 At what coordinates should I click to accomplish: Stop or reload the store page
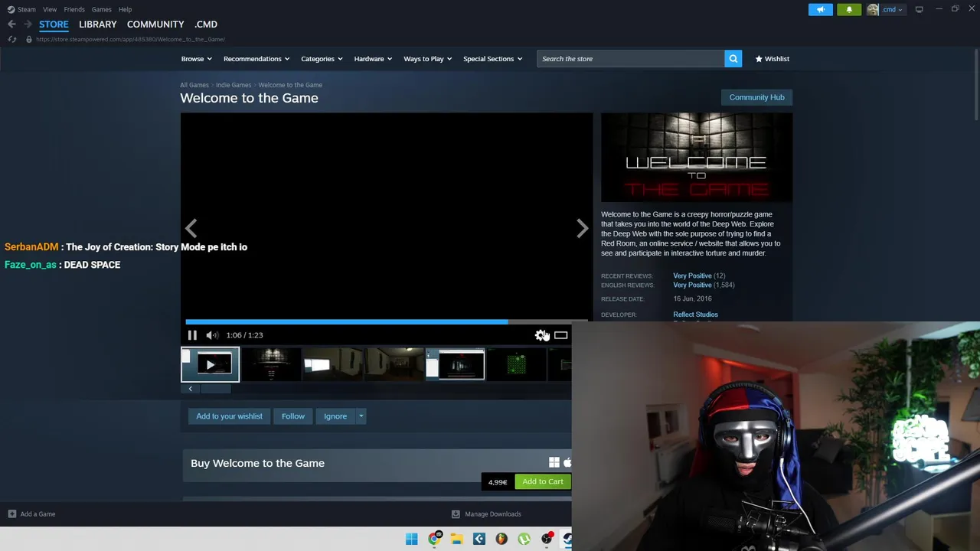tap(12, 39)
